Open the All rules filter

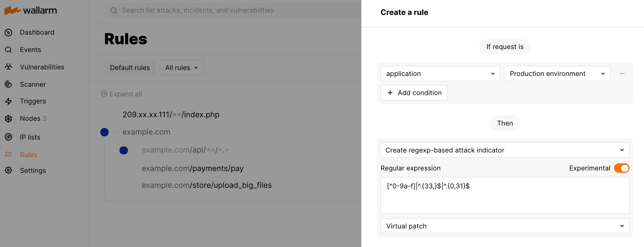click(x=181, y=68)
